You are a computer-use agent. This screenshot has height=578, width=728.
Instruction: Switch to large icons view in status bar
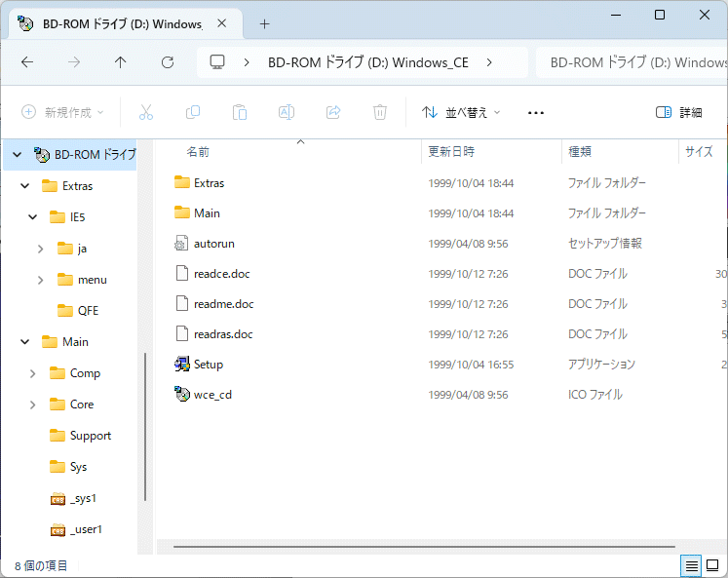[712, 565]
